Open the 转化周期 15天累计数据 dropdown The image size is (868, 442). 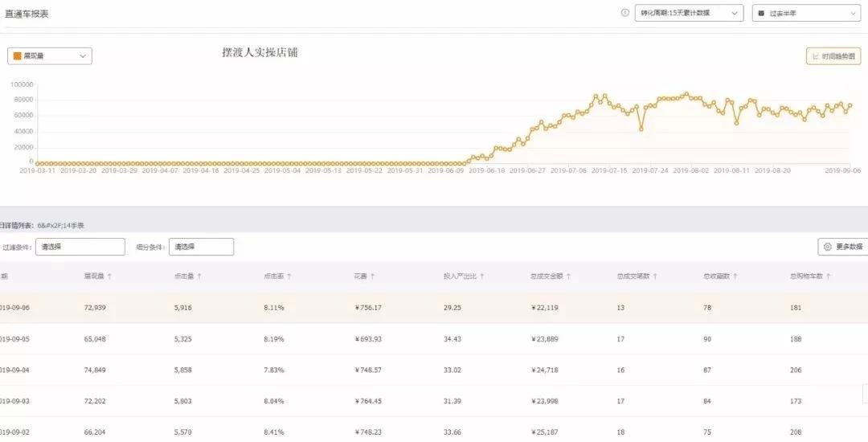coord(688,14)
